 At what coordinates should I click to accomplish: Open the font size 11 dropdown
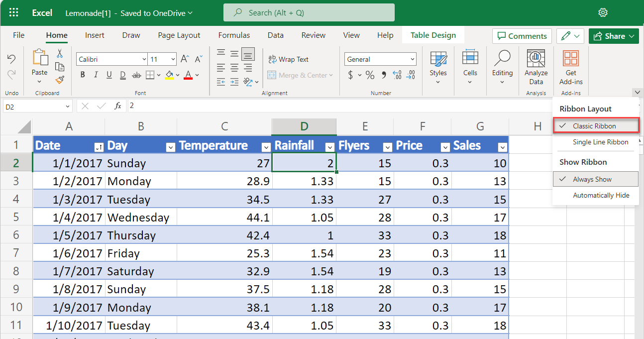173,59
